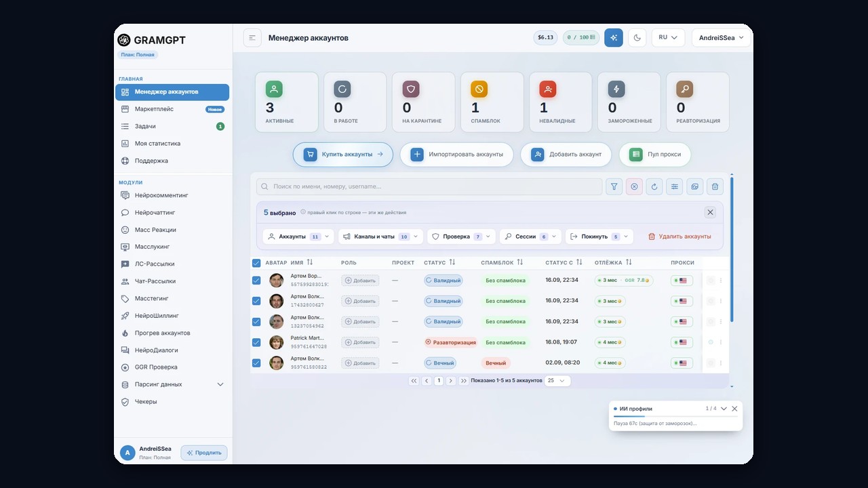Click the trash icon in the search toolbar
Viewport: 868px width, 488px height.
click(x=715, y=186)
